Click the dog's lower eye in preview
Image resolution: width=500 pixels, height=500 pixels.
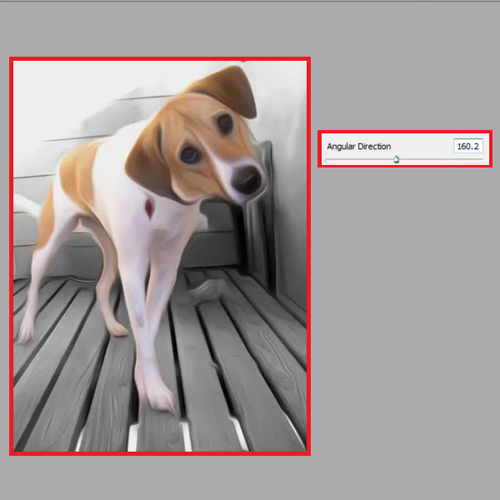point(190,154)
